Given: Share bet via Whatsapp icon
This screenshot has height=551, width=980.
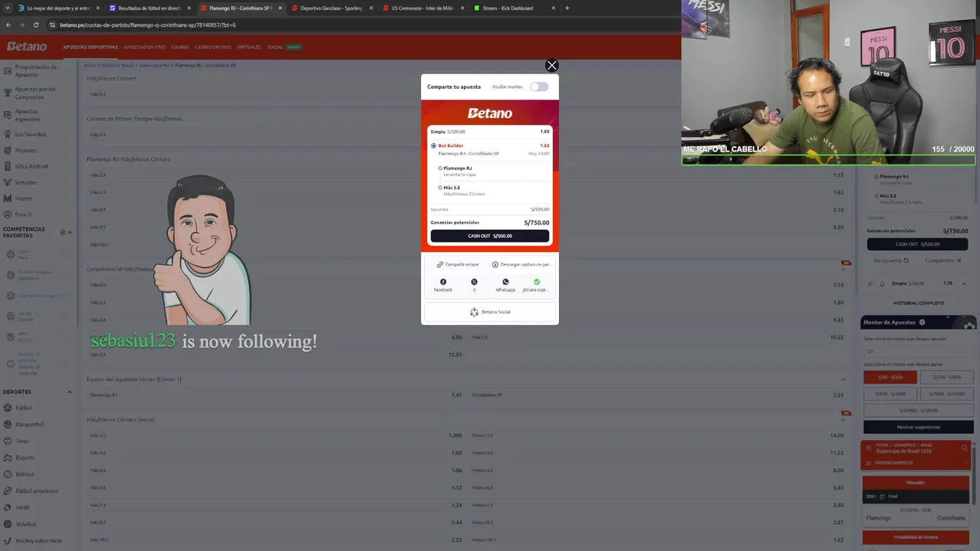Looking at the screenshot, I should pos(505,282).
